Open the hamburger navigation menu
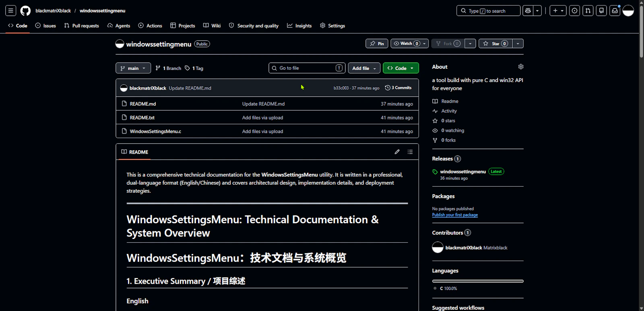The width and height of the screenshot is (644, 311). click(x=11, y=11)
